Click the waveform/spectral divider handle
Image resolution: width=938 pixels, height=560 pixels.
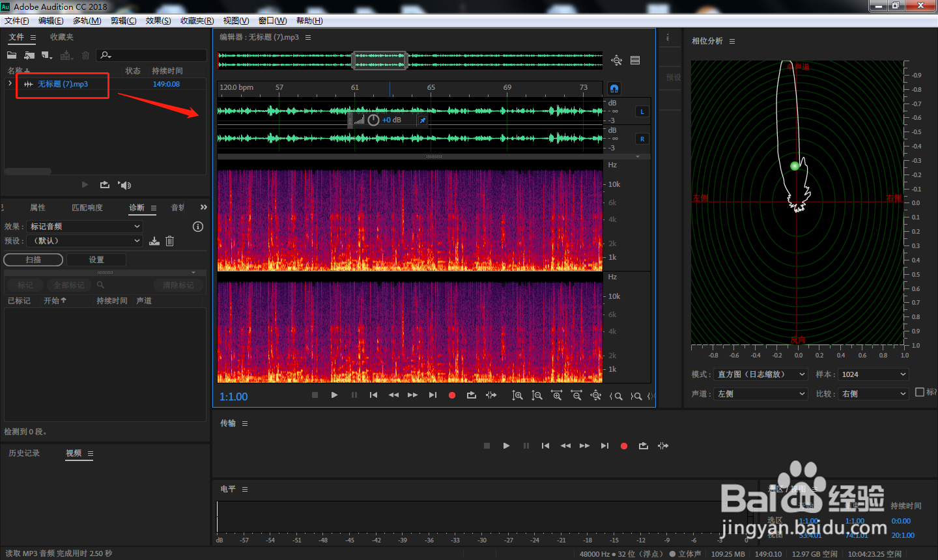[434, 157]
